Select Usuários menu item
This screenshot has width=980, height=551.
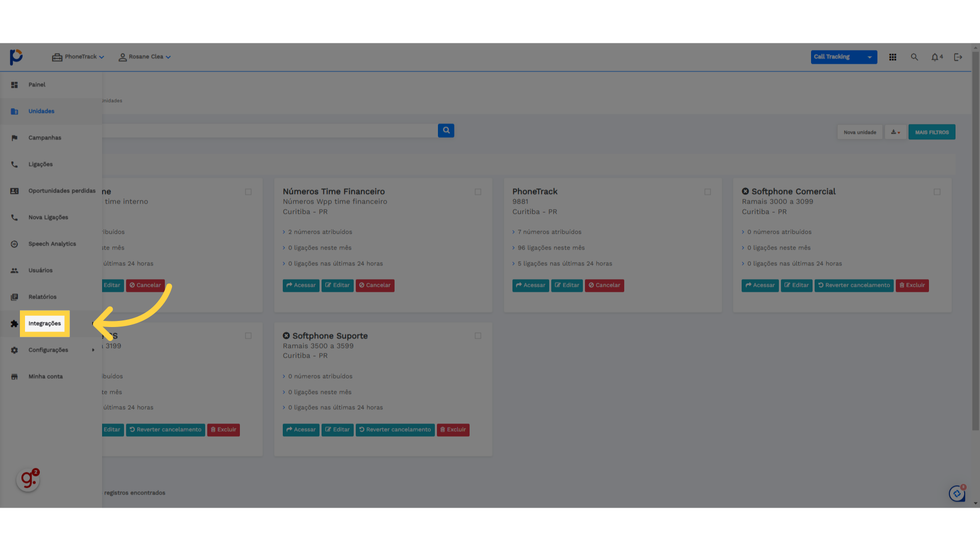(40, 270)
